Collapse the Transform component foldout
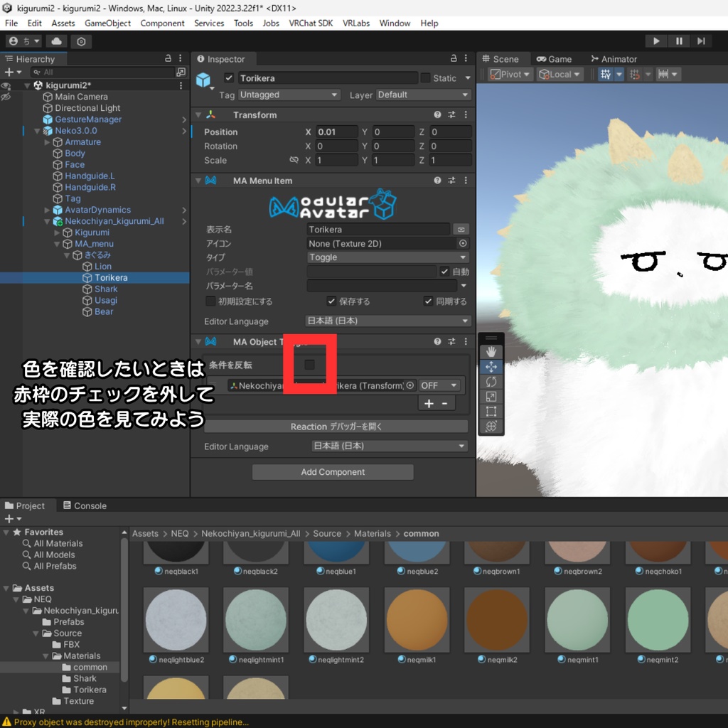 (x=198, y=114)
